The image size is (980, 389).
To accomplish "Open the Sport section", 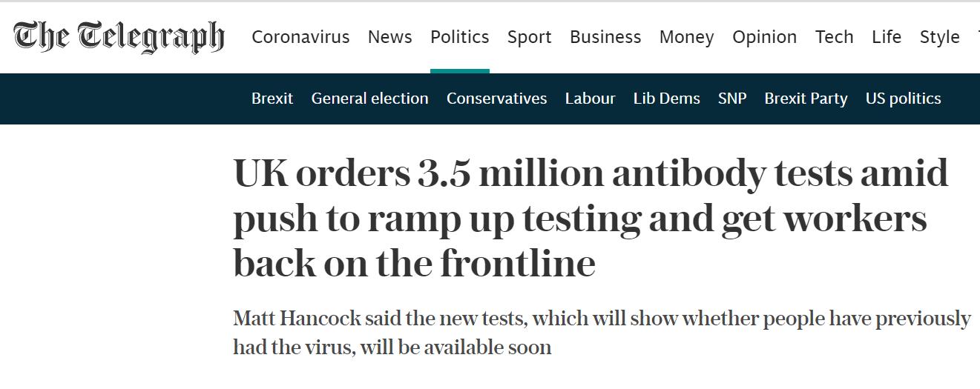I will pyautogui.click(x=529, y=37).
